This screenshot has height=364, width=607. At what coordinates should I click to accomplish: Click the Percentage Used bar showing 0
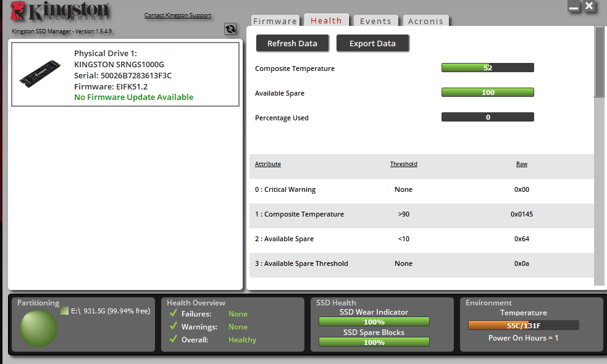pyautogui.click(x=488, y=117)
